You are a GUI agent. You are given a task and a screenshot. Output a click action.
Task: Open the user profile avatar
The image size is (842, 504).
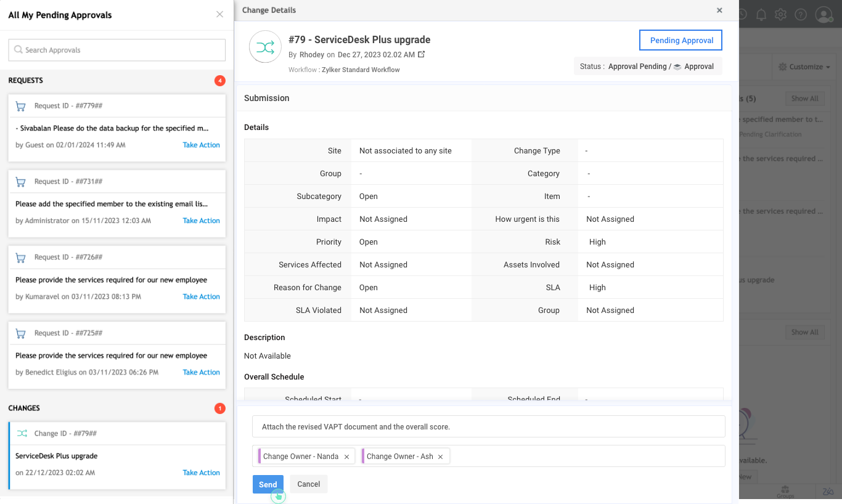point(824,14)
